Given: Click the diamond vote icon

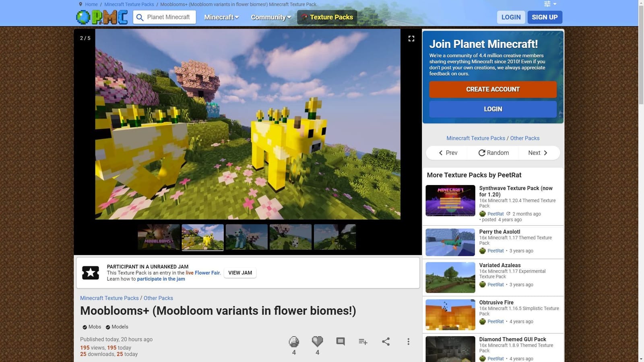Looking at the screenshot, I should point(294,342).
